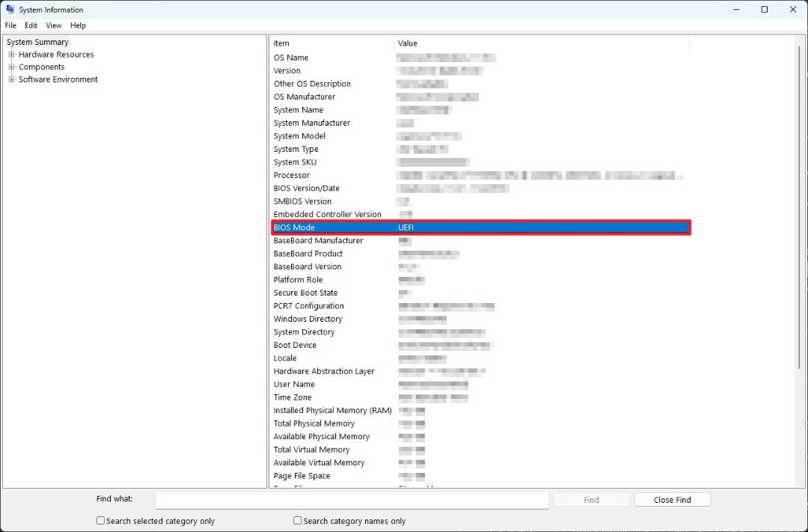Select the BaseBoard Manufacturer row
Viewport: 808px width, 532px height.
click(480, 241)
